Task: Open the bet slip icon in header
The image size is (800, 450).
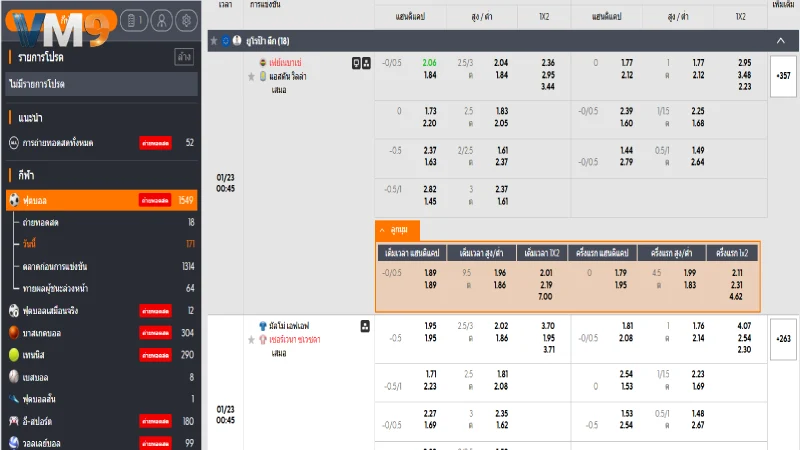Action: coord(134,20)
